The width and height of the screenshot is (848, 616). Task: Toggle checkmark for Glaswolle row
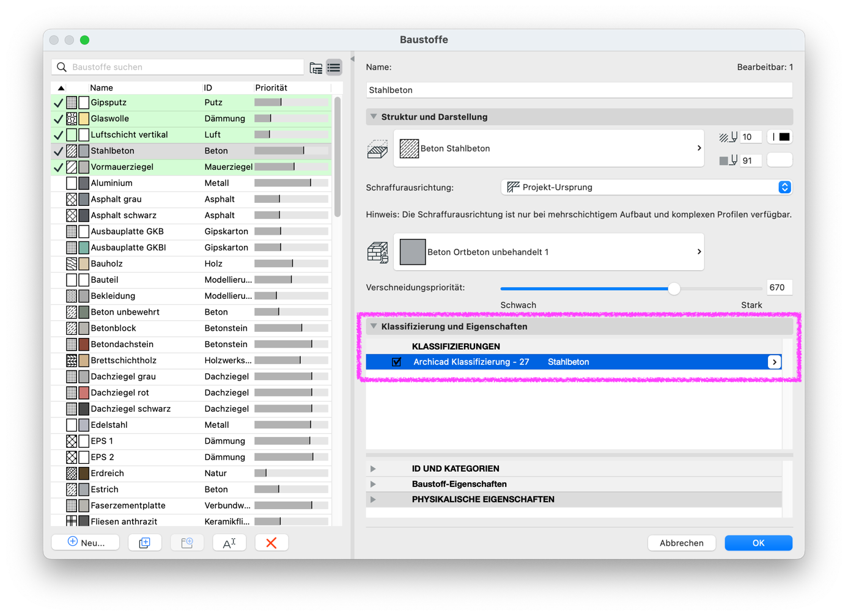(x=59, y=119)
